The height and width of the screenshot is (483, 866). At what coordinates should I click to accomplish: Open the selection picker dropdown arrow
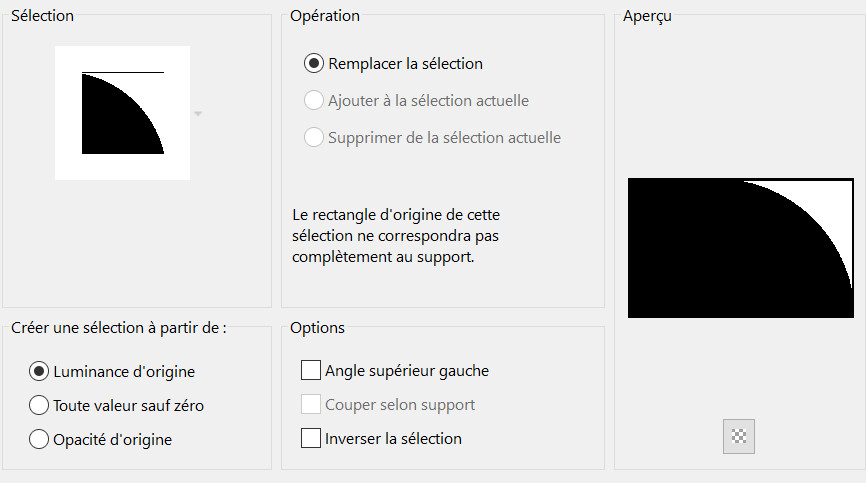point(198,114)
